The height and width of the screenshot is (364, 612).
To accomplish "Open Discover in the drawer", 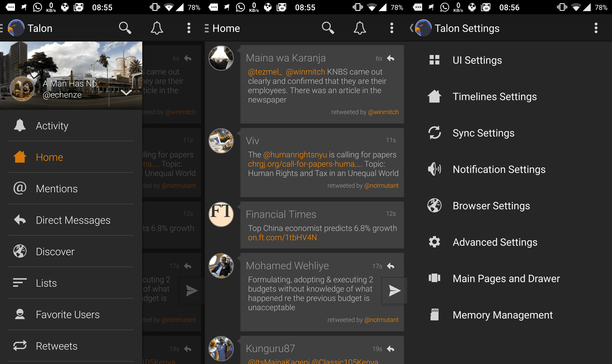I will tap(71, 251).
